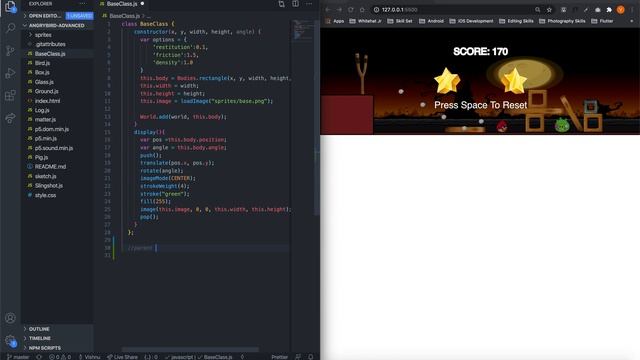640x360 pixels.
Task: Open sketch.js in the file tree
Action: point(45,176)
